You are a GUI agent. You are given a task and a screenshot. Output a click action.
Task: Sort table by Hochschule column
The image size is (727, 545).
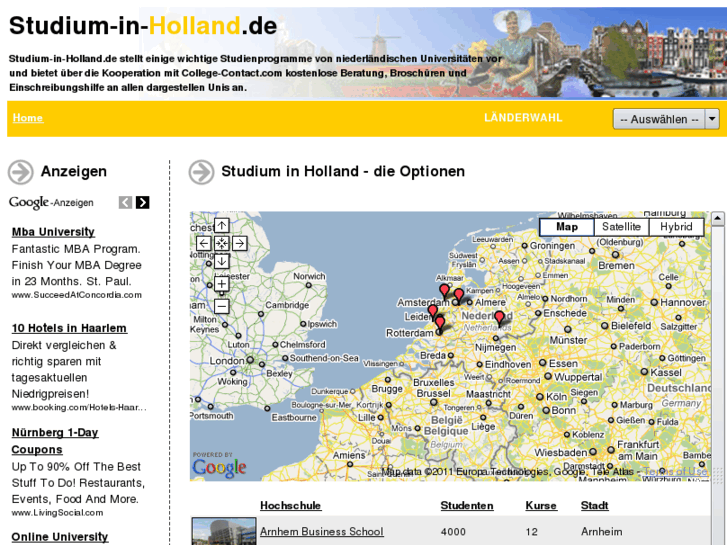tap(291, 506)
